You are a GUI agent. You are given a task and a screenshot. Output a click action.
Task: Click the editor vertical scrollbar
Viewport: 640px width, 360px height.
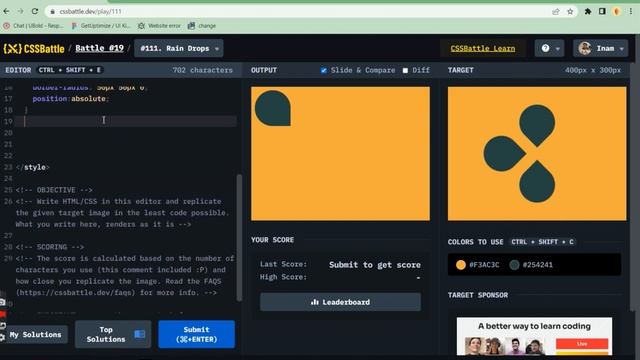pos(239,238)
